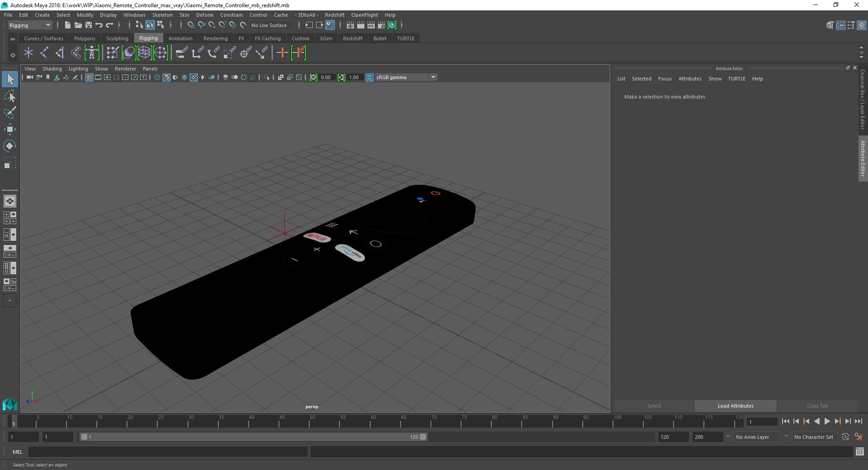
Task: Open the Redshift shelf tab
Action: [x=353, y=38]
